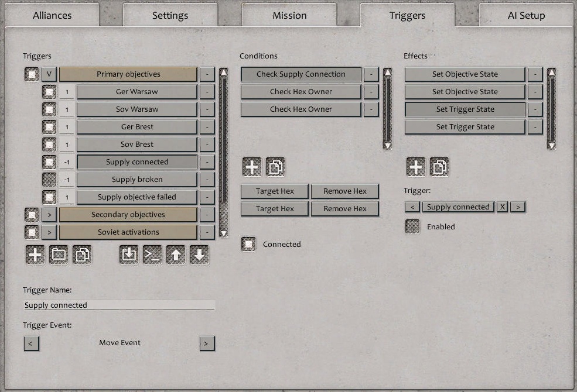Remove first Set Objective State effect
This screenshot has width=577, height=392.
point(535,74)
